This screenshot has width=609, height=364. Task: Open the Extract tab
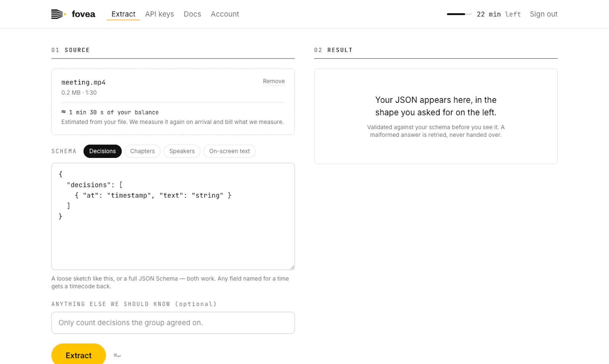(x=123, y=14)
